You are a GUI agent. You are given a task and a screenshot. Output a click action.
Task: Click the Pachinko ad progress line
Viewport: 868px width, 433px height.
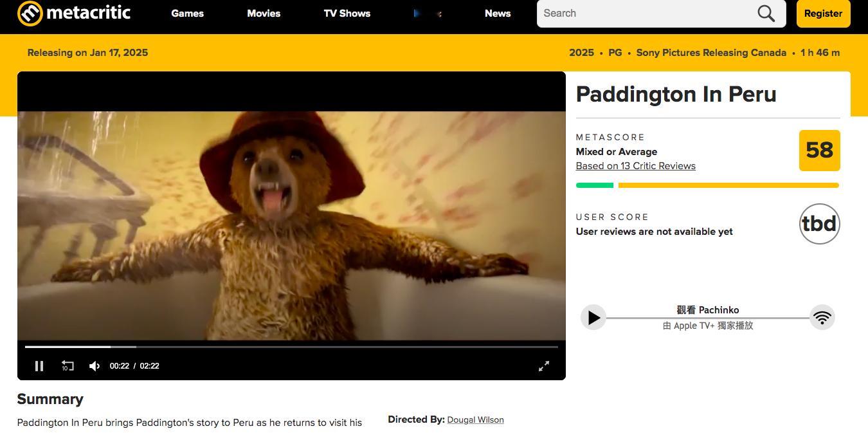click(x=707, y=318)
